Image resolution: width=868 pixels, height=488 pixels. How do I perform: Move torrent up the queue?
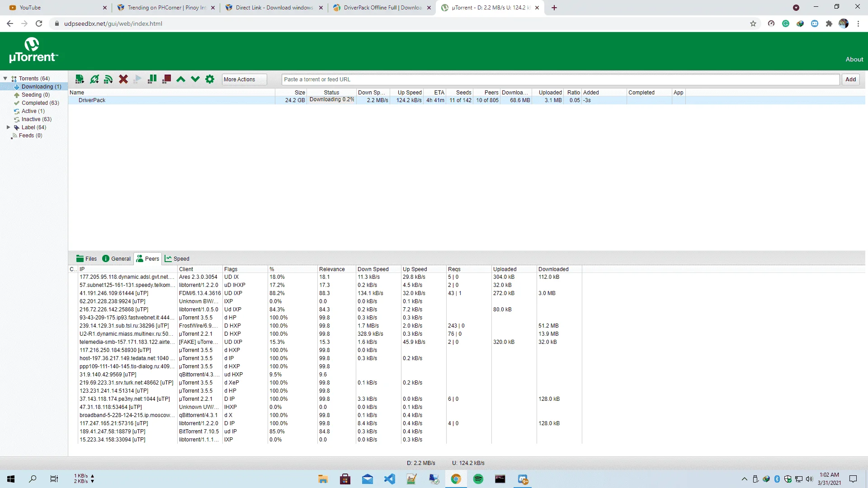(181, 79)
